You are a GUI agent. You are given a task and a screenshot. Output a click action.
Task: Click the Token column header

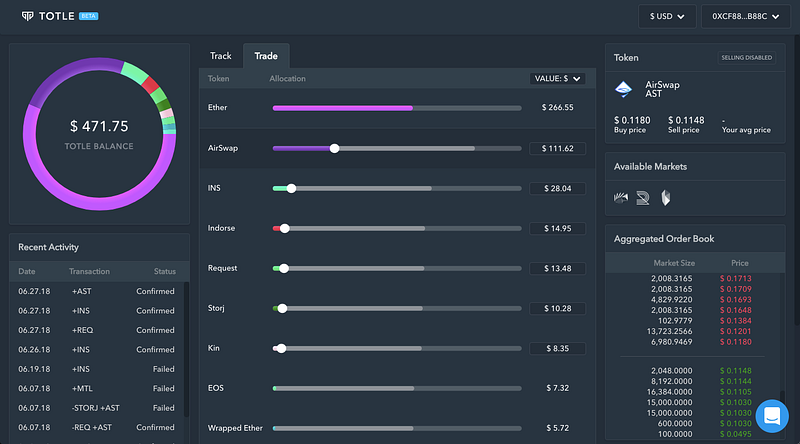(218, 79)
